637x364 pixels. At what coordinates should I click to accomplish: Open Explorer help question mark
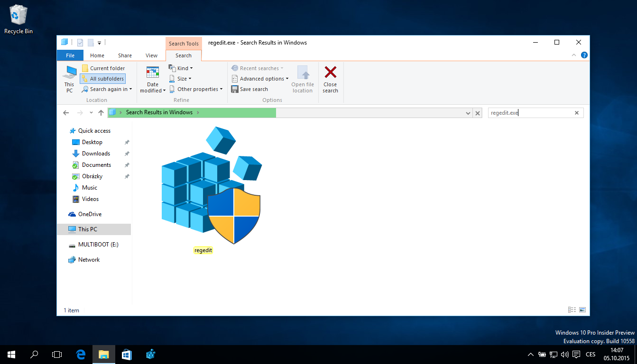(584, 55)
